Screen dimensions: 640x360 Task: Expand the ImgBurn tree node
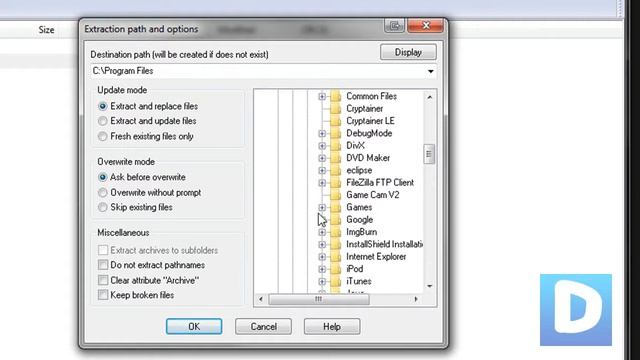(322, 232)
